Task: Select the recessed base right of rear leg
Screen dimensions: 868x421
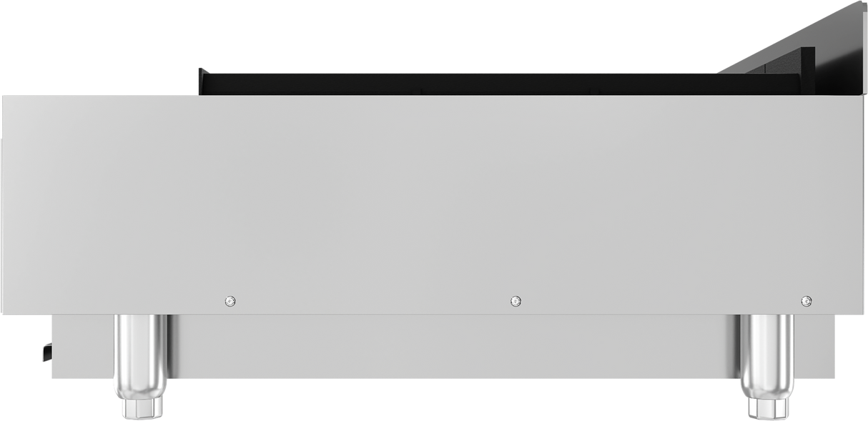Action: tap(814, 347)
